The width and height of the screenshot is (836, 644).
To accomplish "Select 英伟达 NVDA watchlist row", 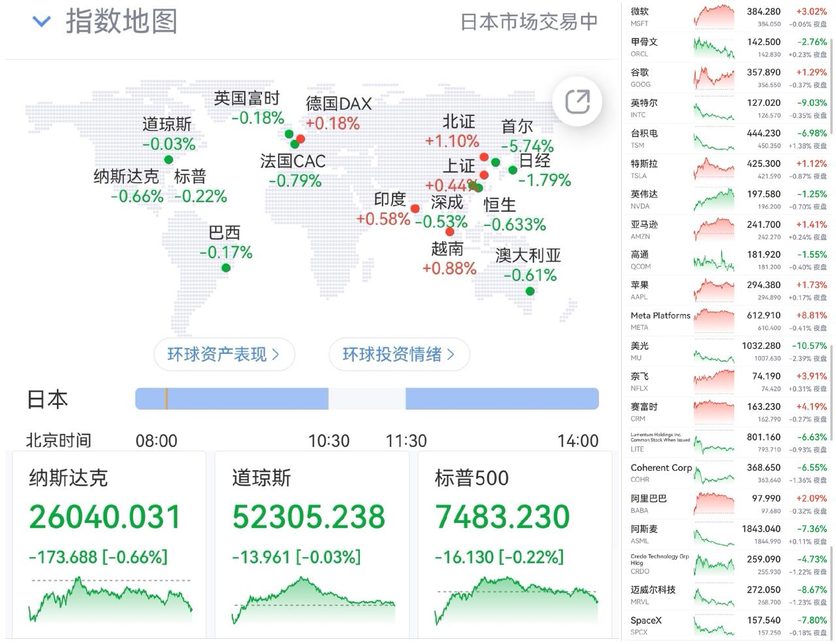I will (x=728, y=199).
